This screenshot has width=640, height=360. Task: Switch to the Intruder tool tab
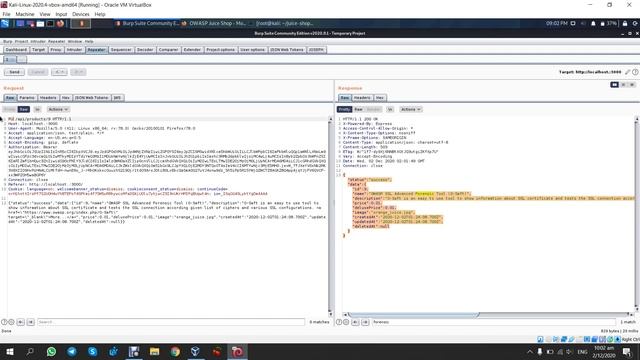pos(74,50)
